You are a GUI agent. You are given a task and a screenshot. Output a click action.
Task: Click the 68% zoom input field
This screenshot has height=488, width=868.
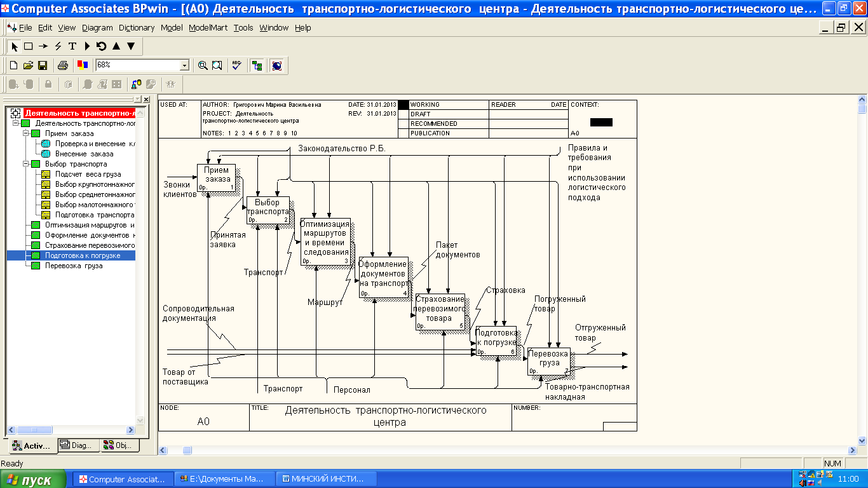[x=138, y=65]
